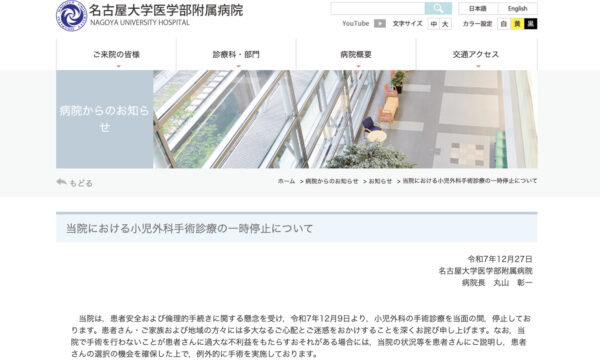Open the 病院概要 menu
The width and height of the screenshot is (600, 360).
(x=356, y=54)
